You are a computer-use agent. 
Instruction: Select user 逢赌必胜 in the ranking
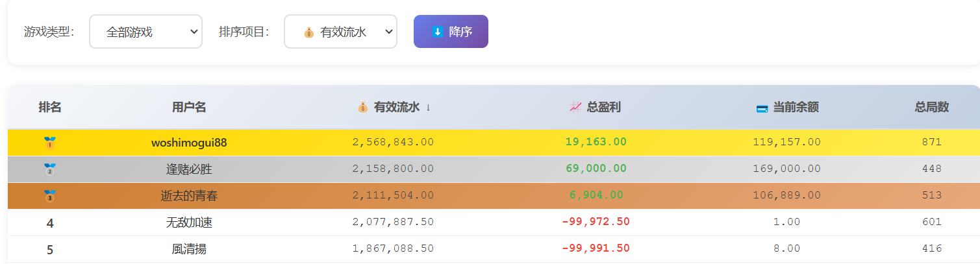pyautogui.click(x=189, y=169)
